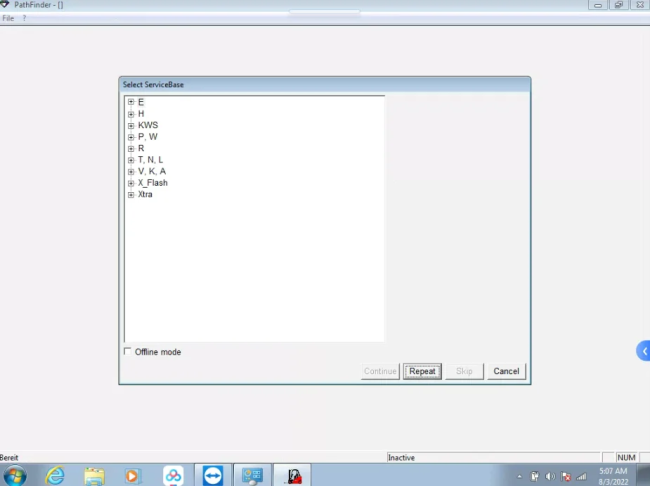Select the "T, N, L" tree entry
Screen dimensions: 650x486
click(x=150, y=160)
